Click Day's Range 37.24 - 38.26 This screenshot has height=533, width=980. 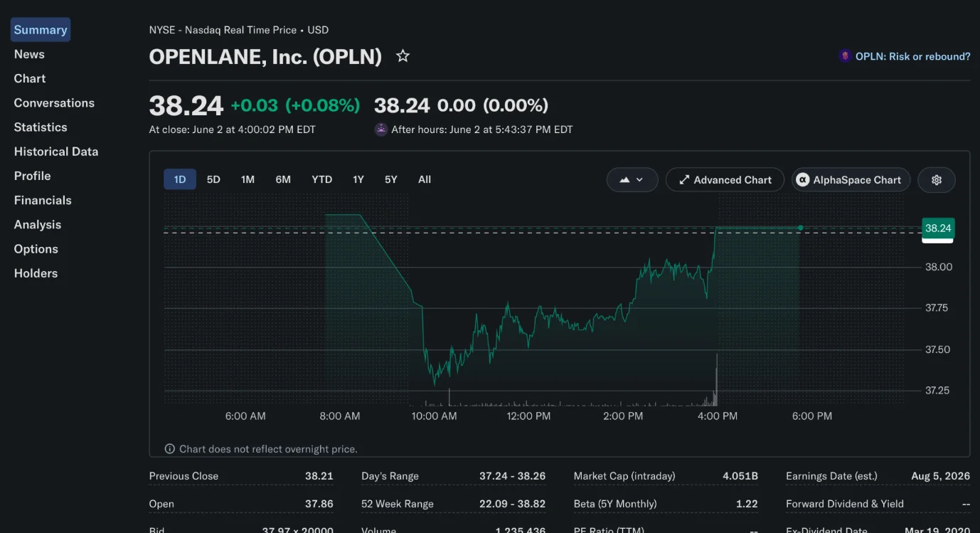[512, 476]
